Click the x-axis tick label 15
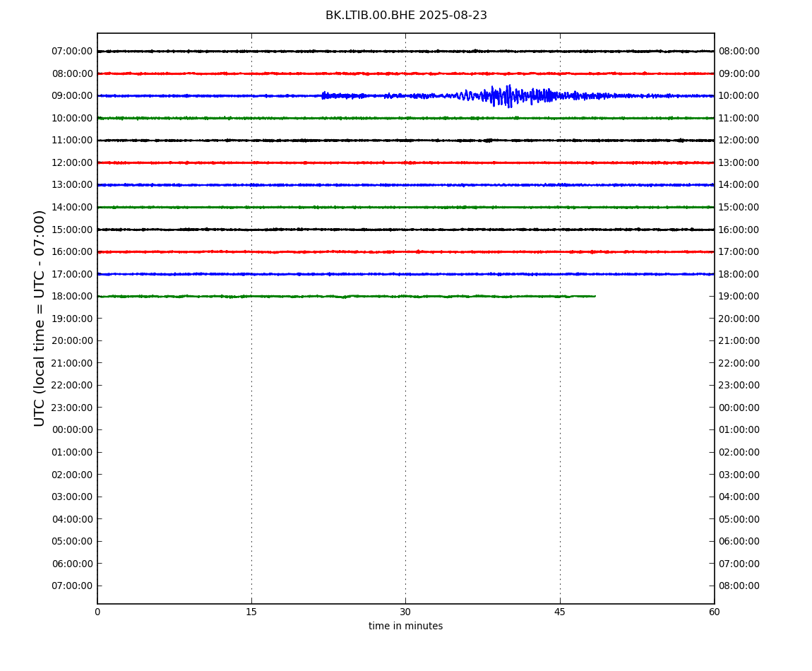The height and width of the screenshot is (671, 812). [251, 612]
